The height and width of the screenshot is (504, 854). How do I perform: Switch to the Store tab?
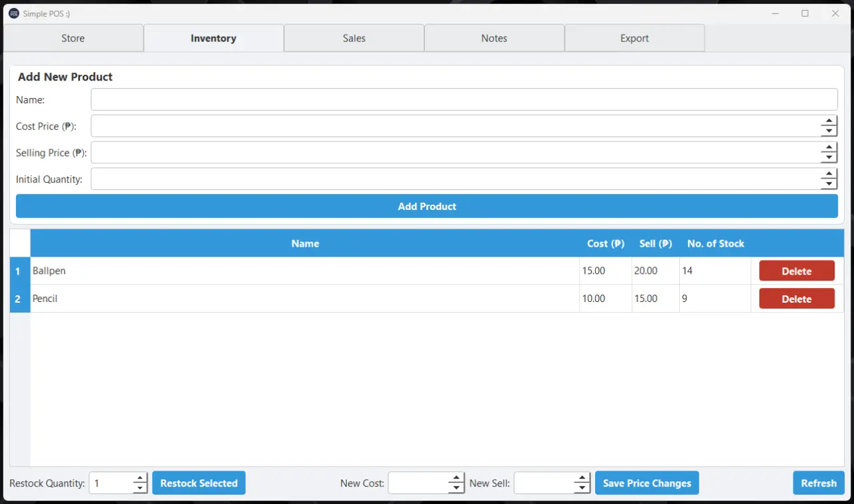pos(73,38)
